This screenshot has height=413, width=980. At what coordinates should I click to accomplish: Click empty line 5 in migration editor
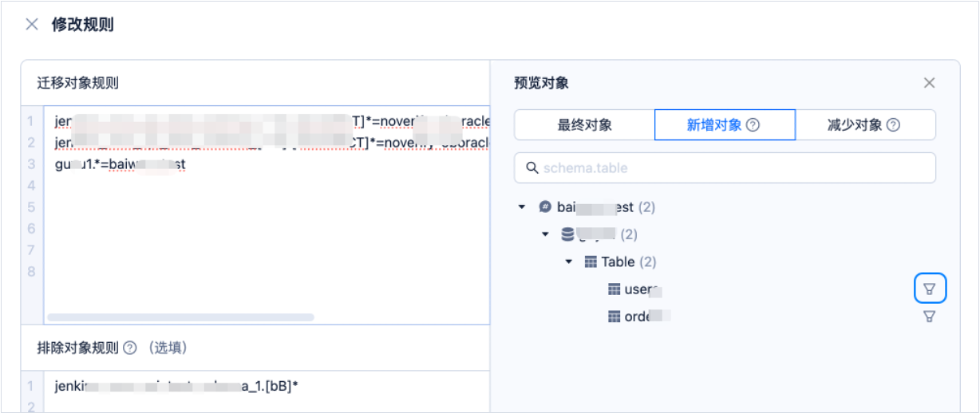[x=267, y=207]
